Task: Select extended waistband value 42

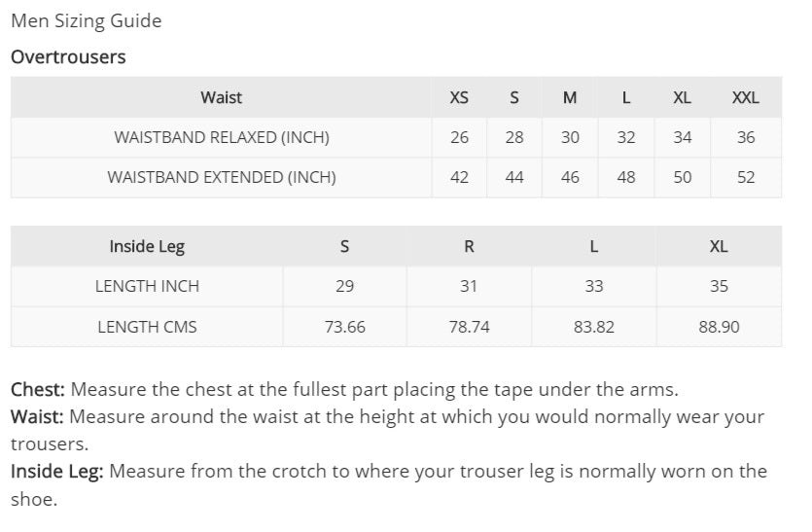Action: [x=459, y=177]
